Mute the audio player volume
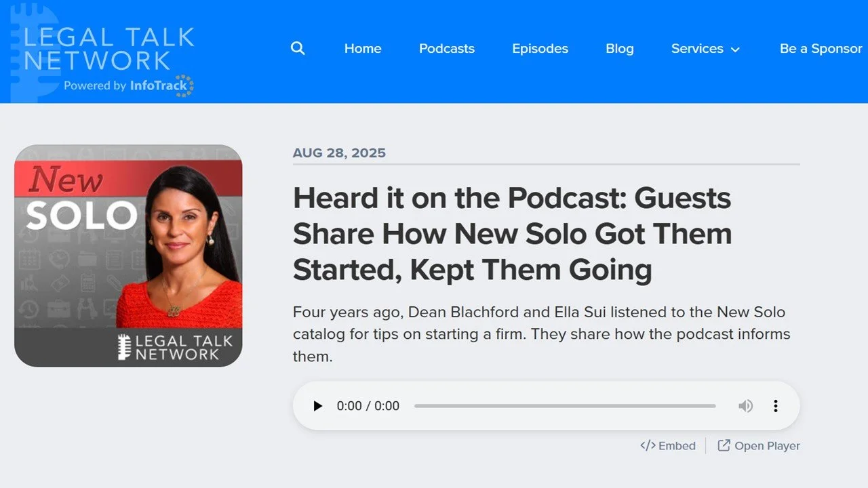Viewport: 868px width, 488px height. 745,406
